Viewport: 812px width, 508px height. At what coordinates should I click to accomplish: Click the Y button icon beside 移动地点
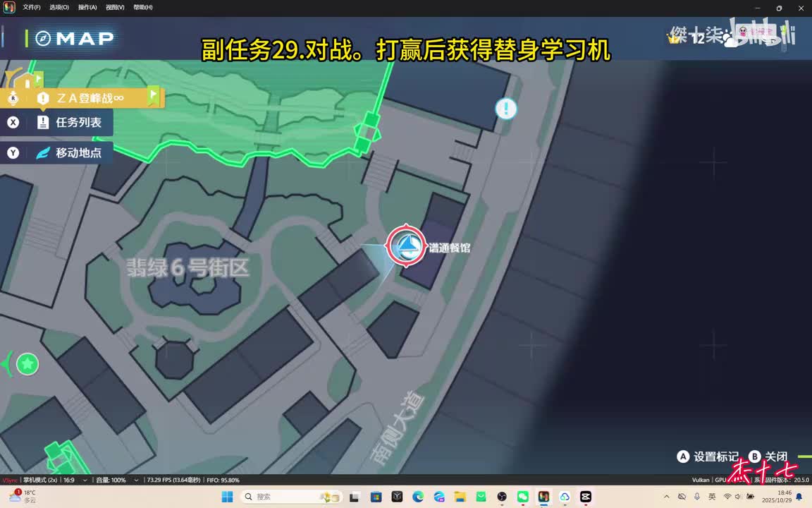click(x=13, y=153)
